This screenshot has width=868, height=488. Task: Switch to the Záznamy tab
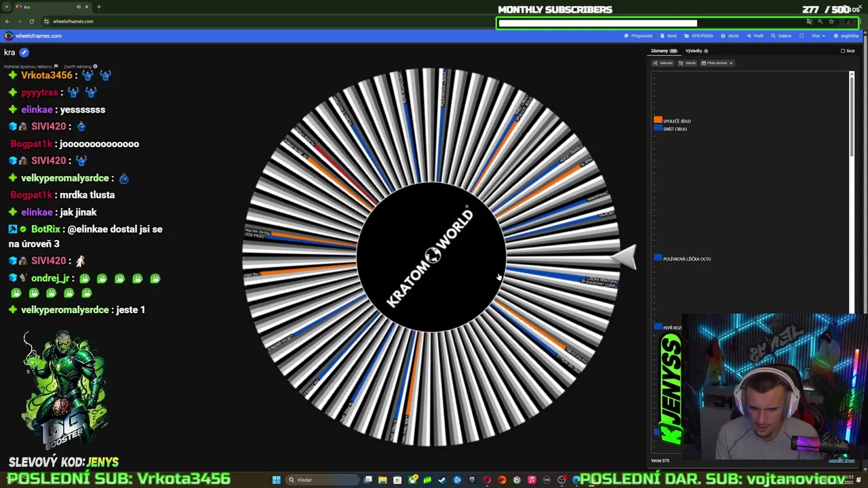664,51
